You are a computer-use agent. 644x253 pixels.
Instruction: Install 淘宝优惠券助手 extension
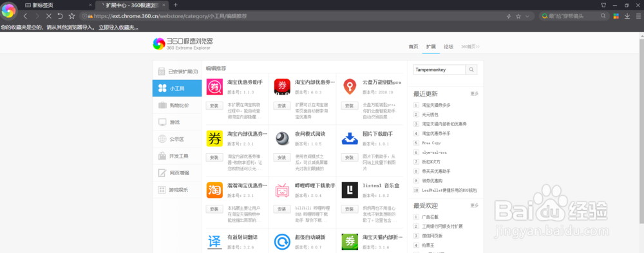click(214, 106)
